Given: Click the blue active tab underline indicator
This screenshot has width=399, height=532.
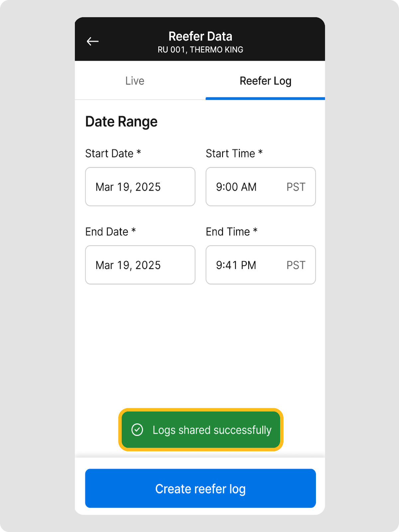Looking at the screenshot, I should click(265, 98).
